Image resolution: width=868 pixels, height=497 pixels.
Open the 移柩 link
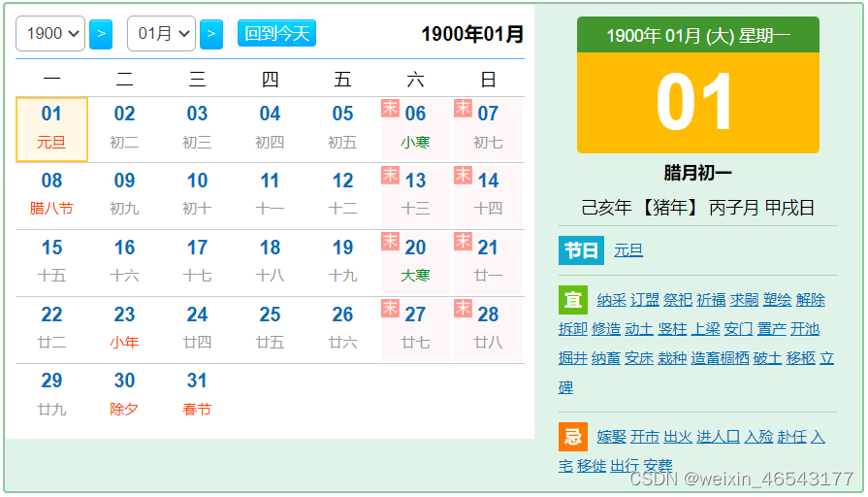(801, 358)
